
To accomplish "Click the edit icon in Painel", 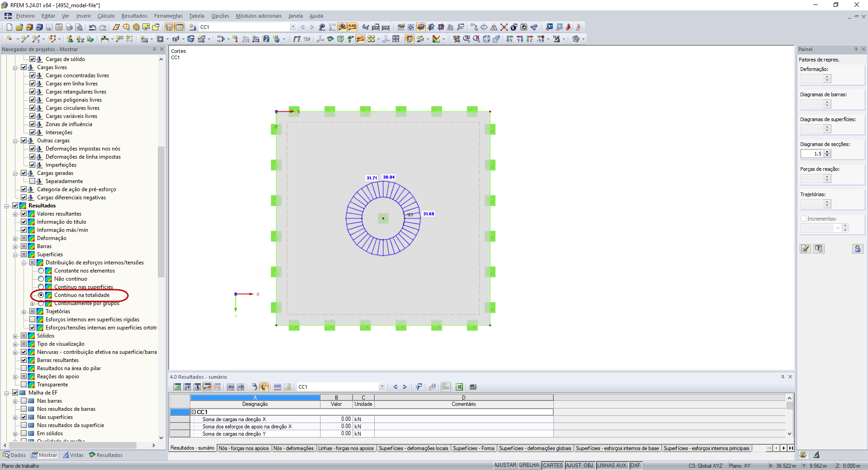I will (x=805, y=249).
